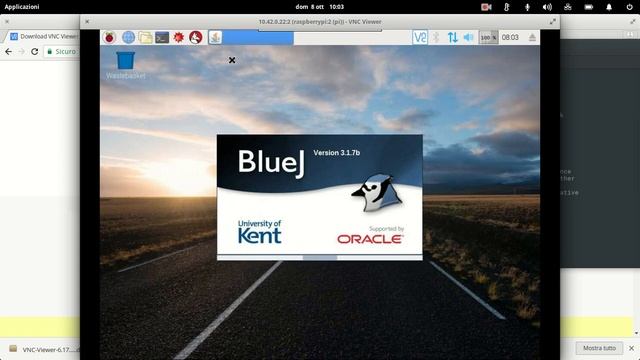Open the Raspberry Pi menu icon
The height and width of the screenshot is (360, 640).
coord(109,38)
